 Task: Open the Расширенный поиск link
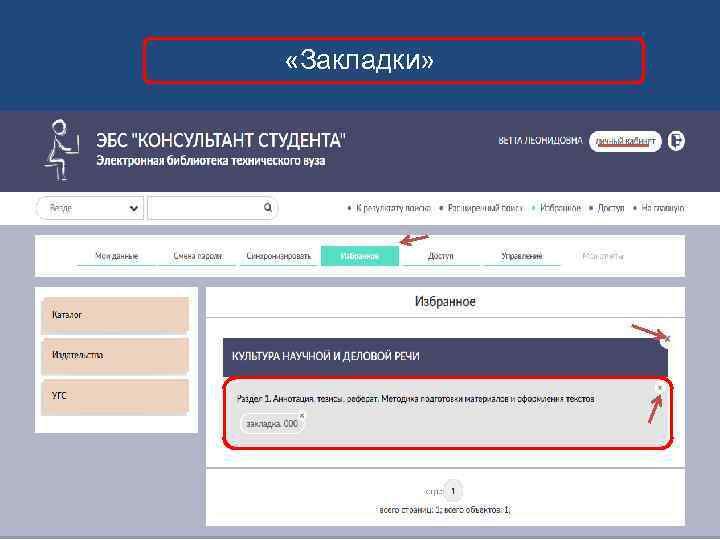pyautogui.click(x=485, y=208)
